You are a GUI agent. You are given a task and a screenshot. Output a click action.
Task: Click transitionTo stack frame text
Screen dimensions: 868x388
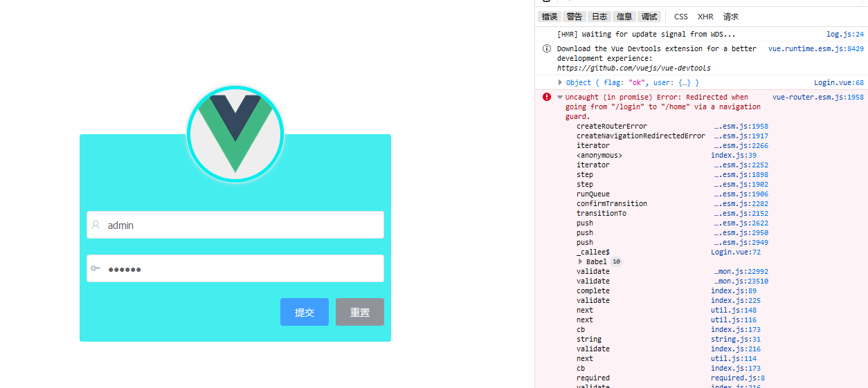602,213
